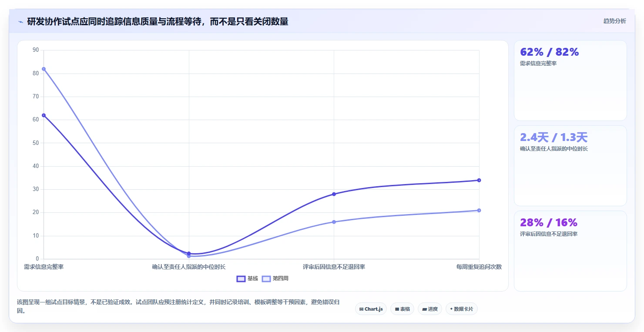644x332 pixels.
Task: Click the lightning icon beside the title
Action: pos(21,21)
